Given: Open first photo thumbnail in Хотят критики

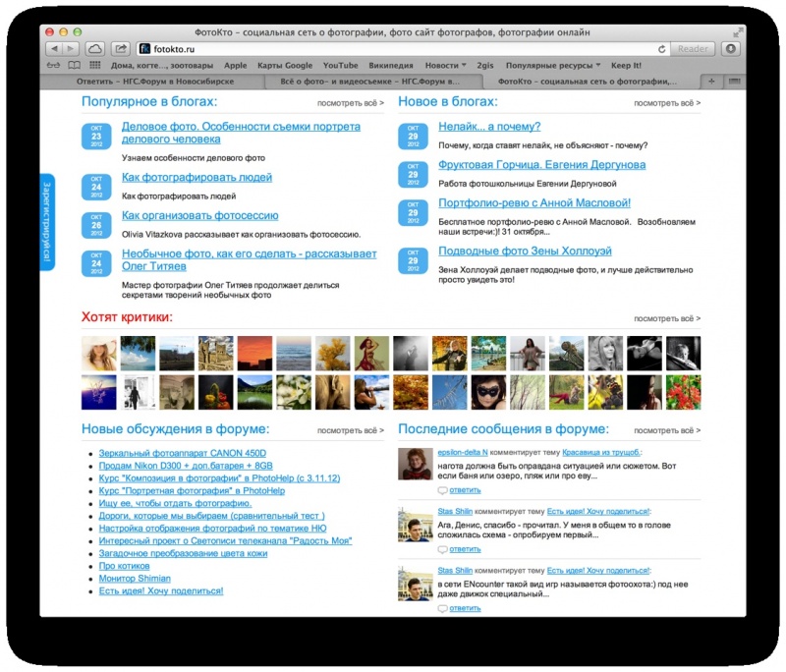Looking at the screenshot, I should tap(98, 353).
